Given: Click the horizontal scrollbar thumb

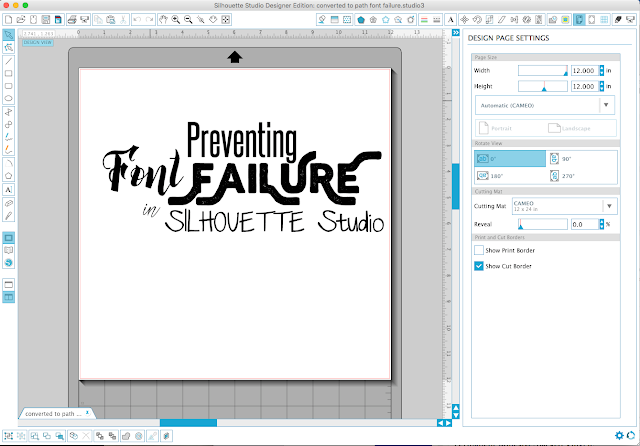Looking at the screenshot, I should pyautogui.click(x=188, y=423).
